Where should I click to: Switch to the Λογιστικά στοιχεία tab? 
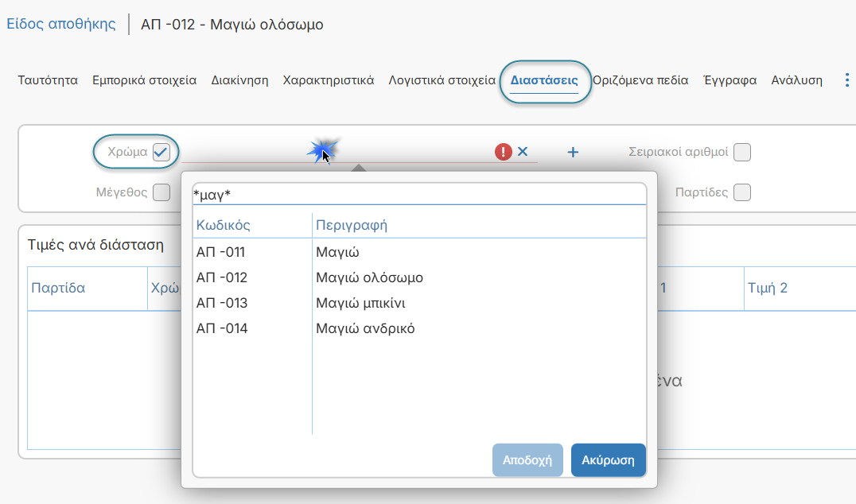[x=442, y=80]
